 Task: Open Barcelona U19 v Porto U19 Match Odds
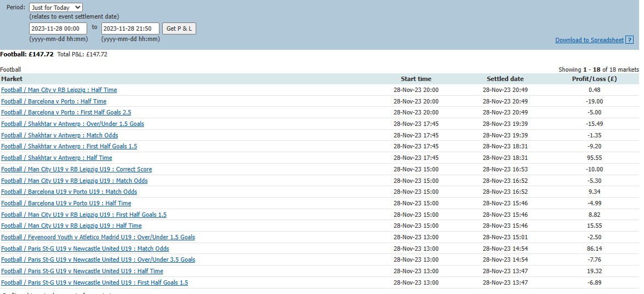click(x=69, y=192)
